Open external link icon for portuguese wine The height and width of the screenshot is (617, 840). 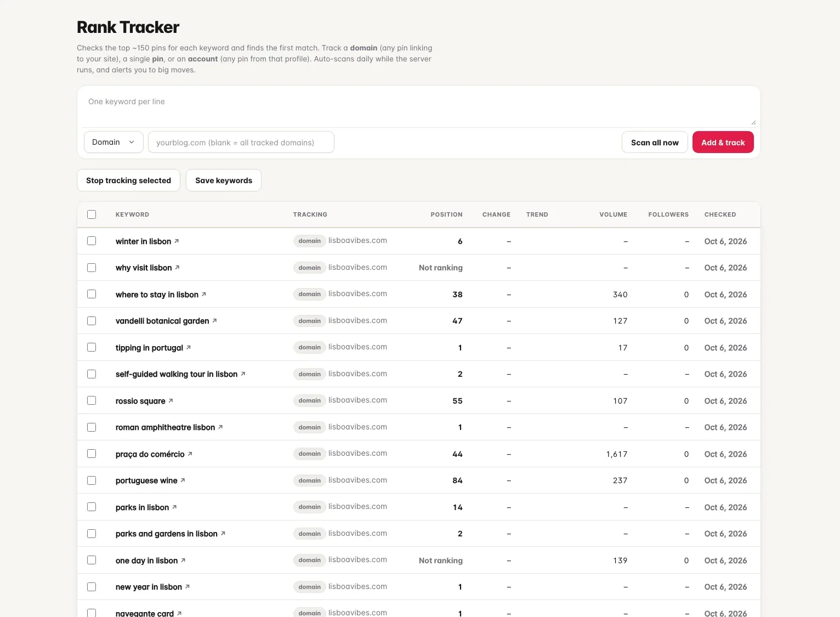[183, 480]
